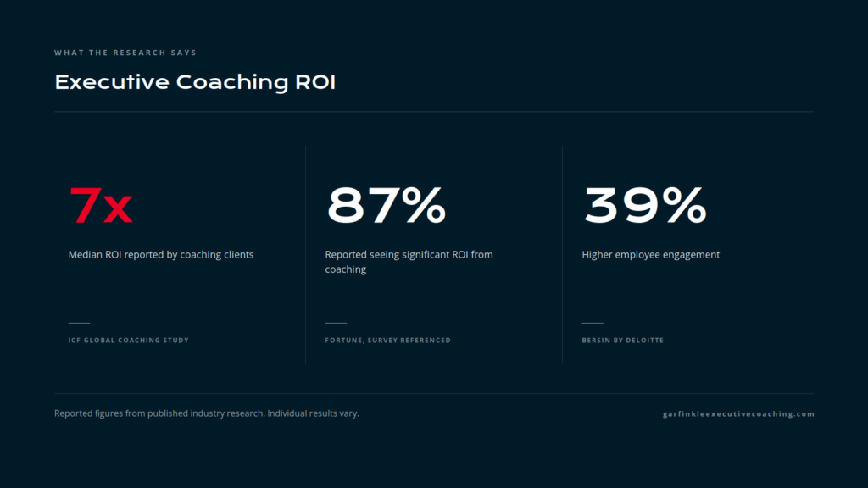The width and height of the screenshot is (868, 488).
Task: Open garfinkleexecutivecoaching.com footer link
Action: click(738, 413)
